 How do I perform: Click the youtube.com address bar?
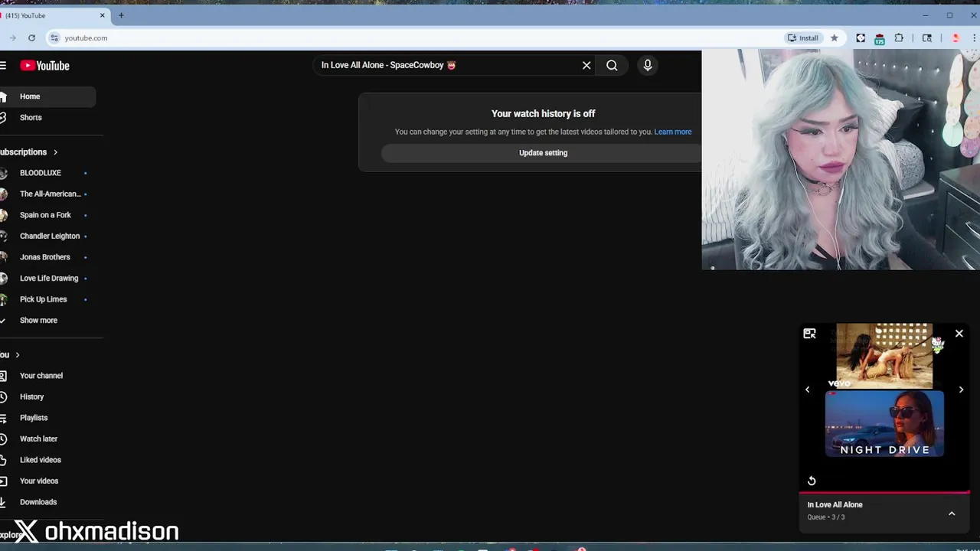click(x=413, y=37)
